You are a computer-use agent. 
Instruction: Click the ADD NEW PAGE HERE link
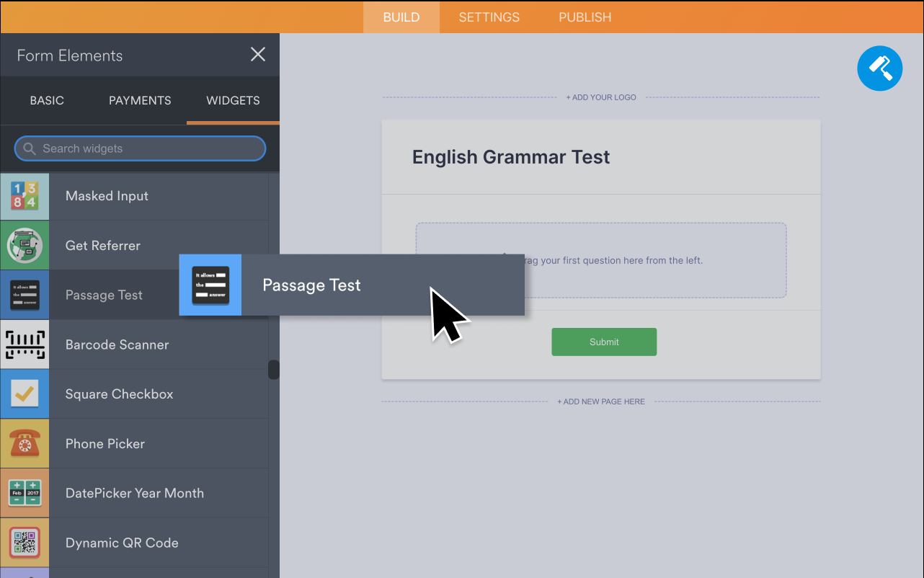600,401
